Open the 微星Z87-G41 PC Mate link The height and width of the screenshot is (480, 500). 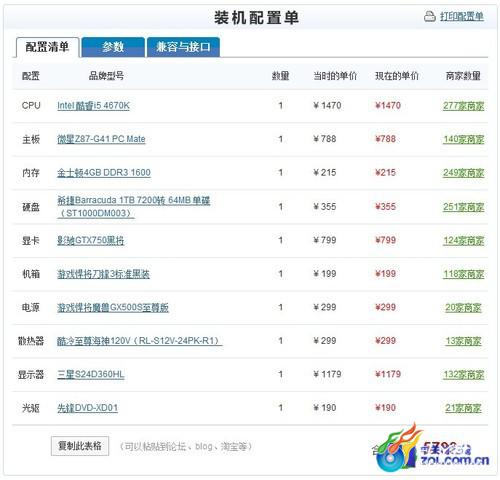coord(101,139)
